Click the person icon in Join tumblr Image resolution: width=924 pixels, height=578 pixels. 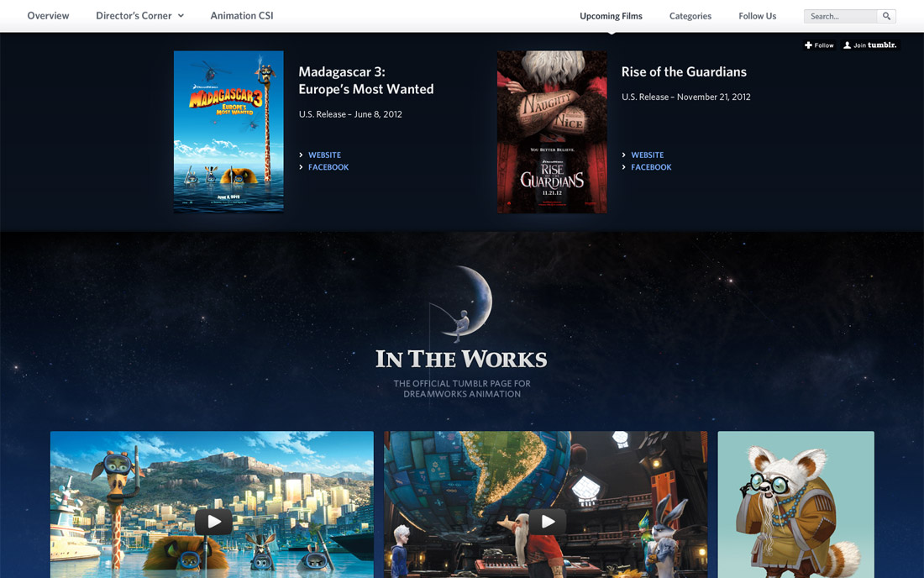coord(847,45)
